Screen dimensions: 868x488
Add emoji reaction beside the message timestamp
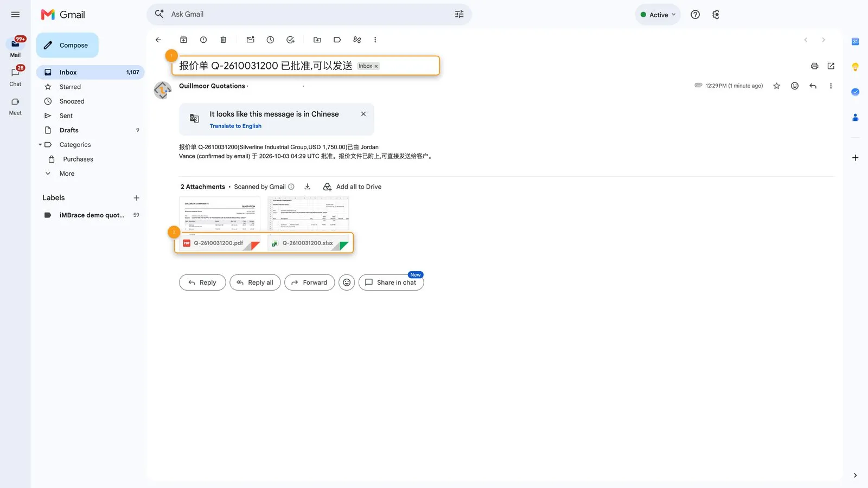[x=795, y=86]
